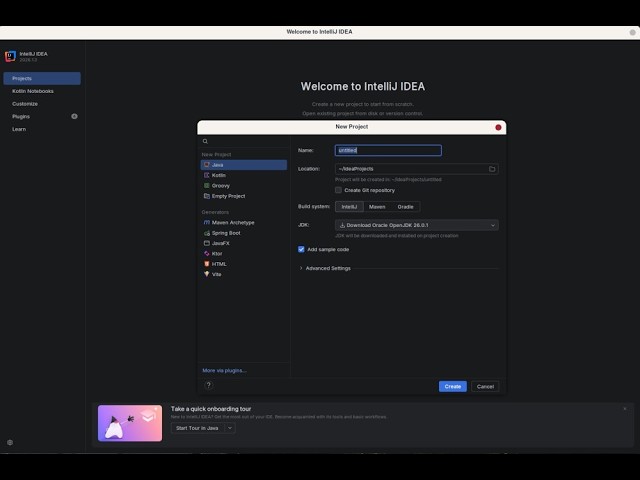The width and height of the screenshot is (640, 480).
Task: Select the Java project type icon
Action: pyautogui.click(x=207, y=165)
